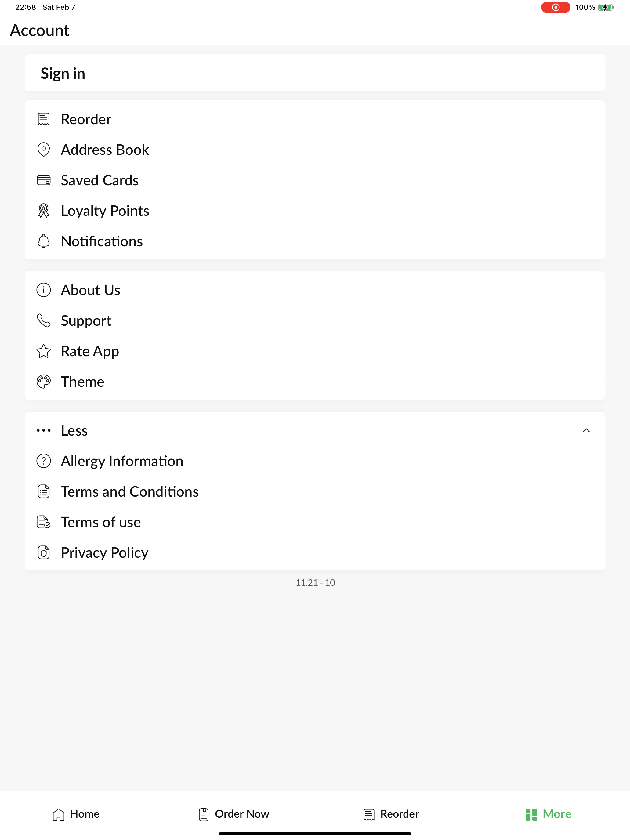Tap the Saved Cards wallet icon
The width and height of the screenshot is (630, 840).
pos(44,180)
